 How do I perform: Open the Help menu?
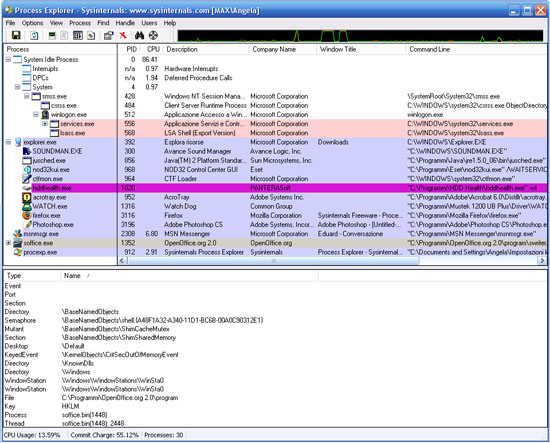point(170,23)
